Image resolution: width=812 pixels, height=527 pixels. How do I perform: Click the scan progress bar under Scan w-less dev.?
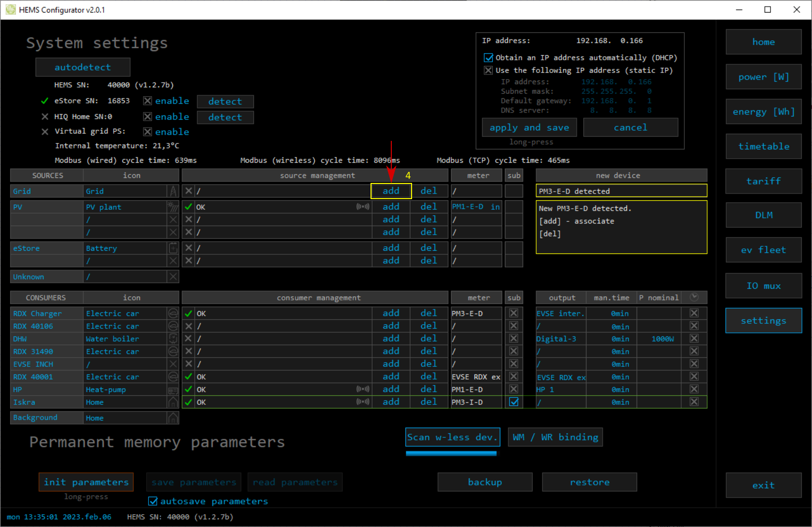[451, 454]
